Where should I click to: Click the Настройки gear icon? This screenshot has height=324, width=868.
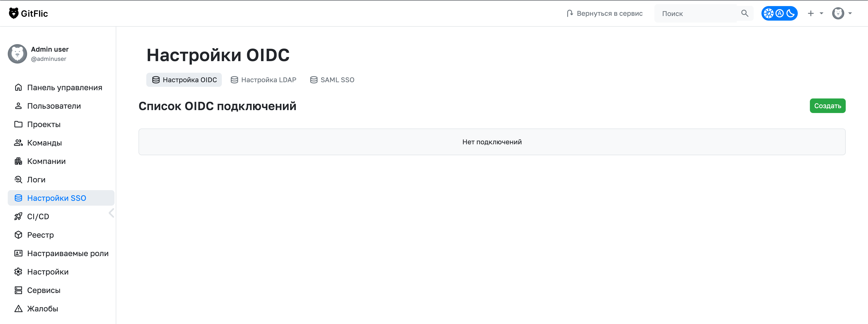[x=18, y=271]
